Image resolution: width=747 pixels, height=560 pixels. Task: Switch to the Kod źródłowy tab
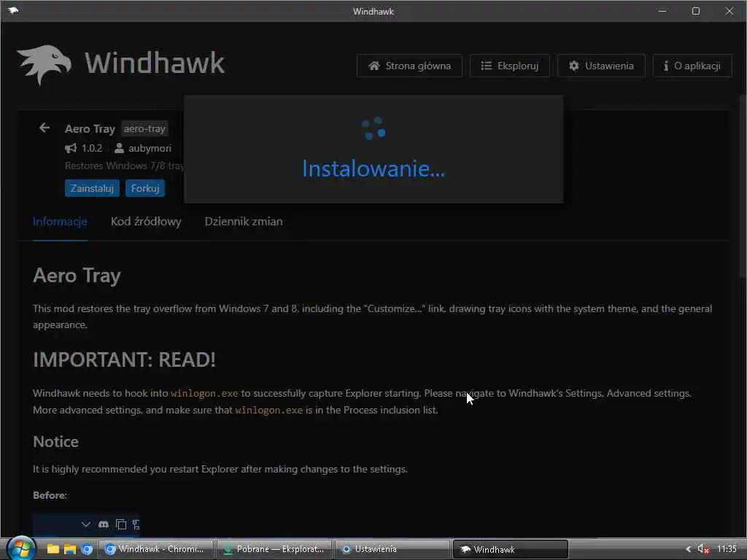[x=146, y=222]
